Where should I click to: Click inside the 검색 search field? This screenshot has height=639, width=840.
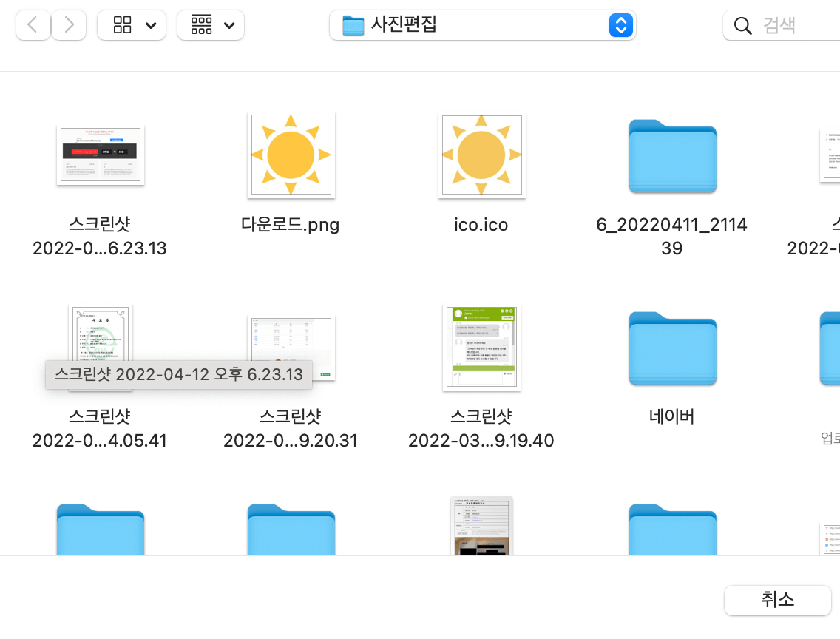coord(784,24)
